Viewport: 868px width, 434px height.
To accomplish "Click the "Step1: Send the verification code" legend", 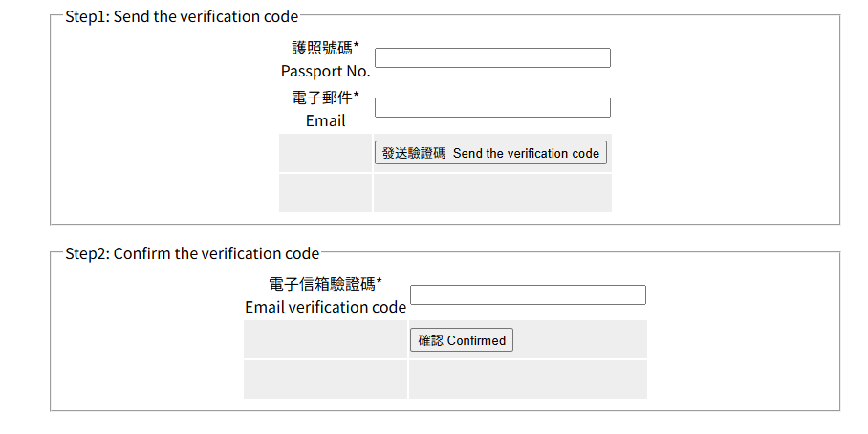I will (182, 16).
